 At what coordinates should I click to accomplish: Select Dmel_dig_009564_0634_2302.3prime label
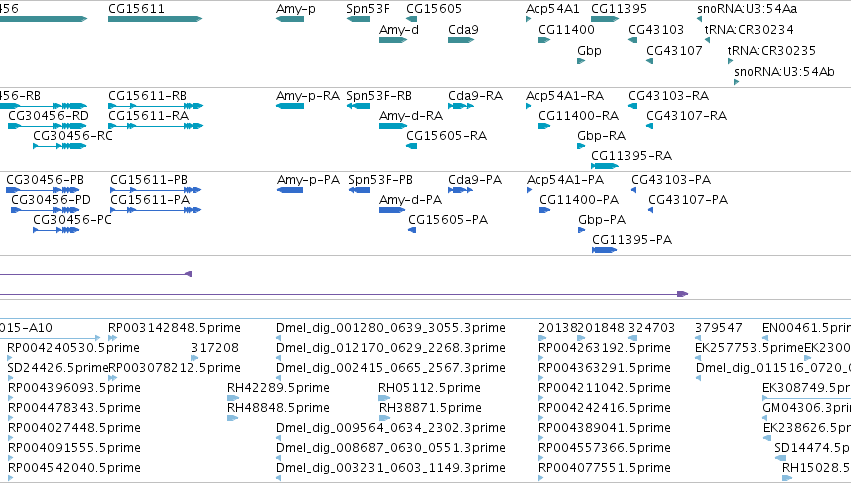391,428
